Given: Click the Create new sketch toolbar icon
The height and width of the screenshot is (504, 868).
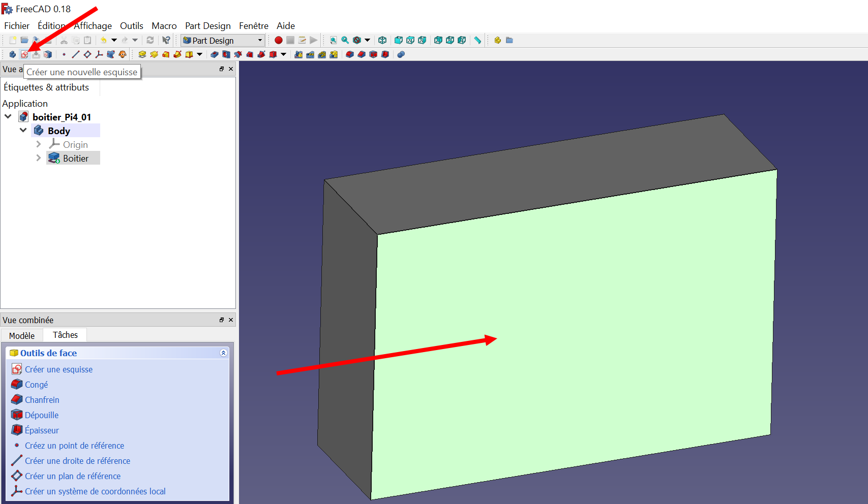Looking at the screenshot, I should pos(24,54).
